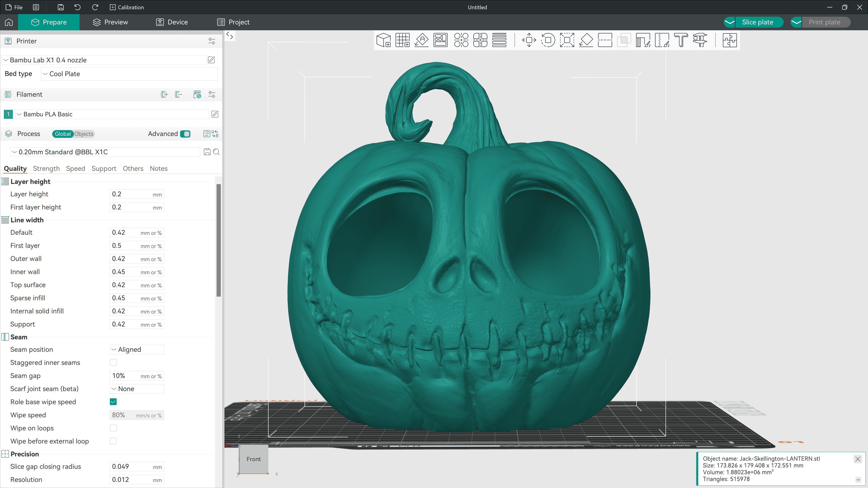Image resolution: width=868 pixels, height=488 pixels.
Task: Click the Save project icon
Action: coord(61,7)
